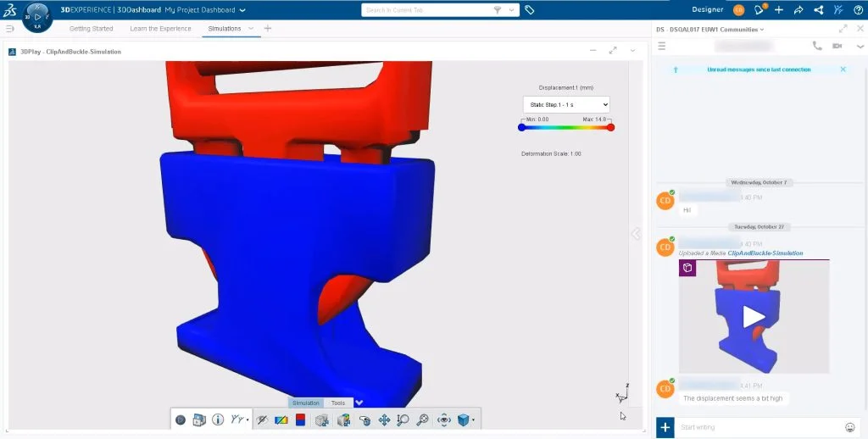This screenshot has height=439, width=868.
Task: Switch to the Tools toolbar tab
Action: pyautogui.click(x=337, y=403)
